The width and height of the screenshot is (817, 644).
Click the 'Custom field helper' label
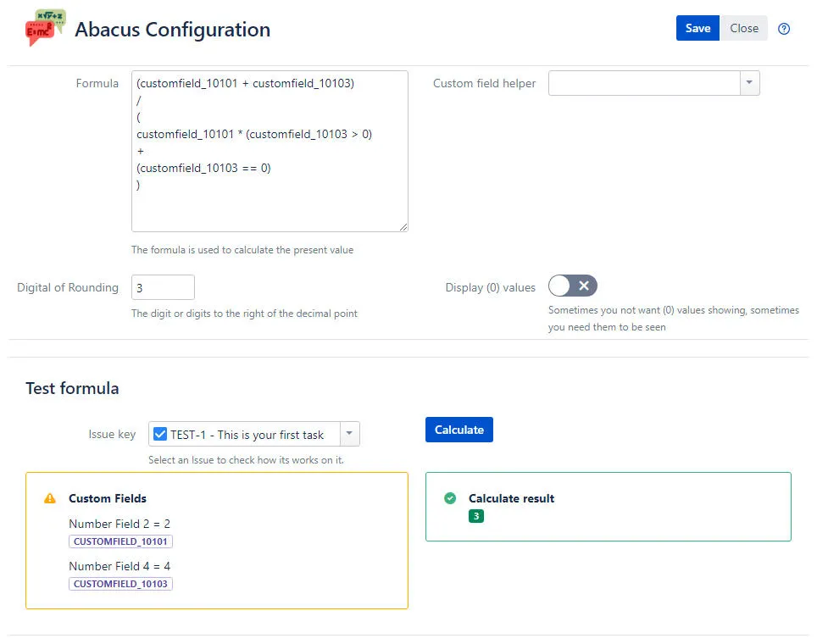(484, 83)
